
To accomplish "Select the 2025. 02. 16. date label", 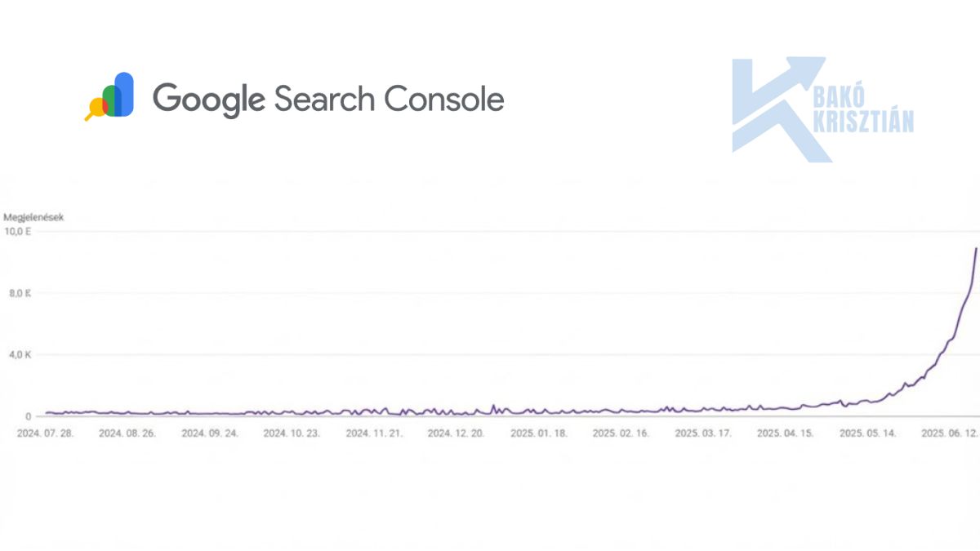I will pyautogui.click(x=621, y=433).
